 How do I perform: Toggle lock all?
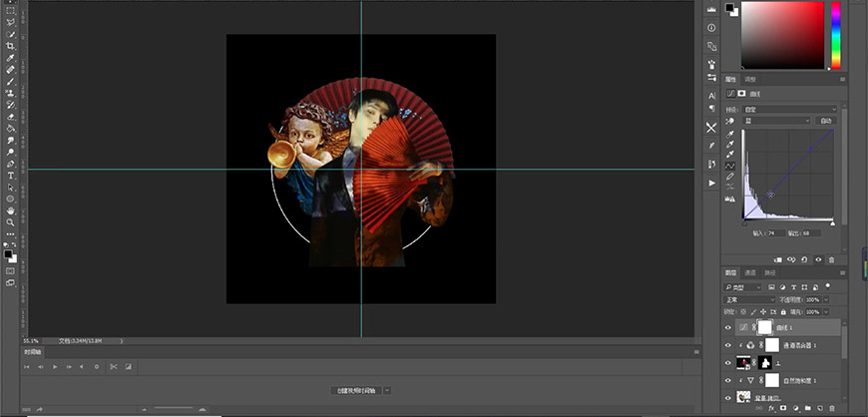(x=781, y=312)
